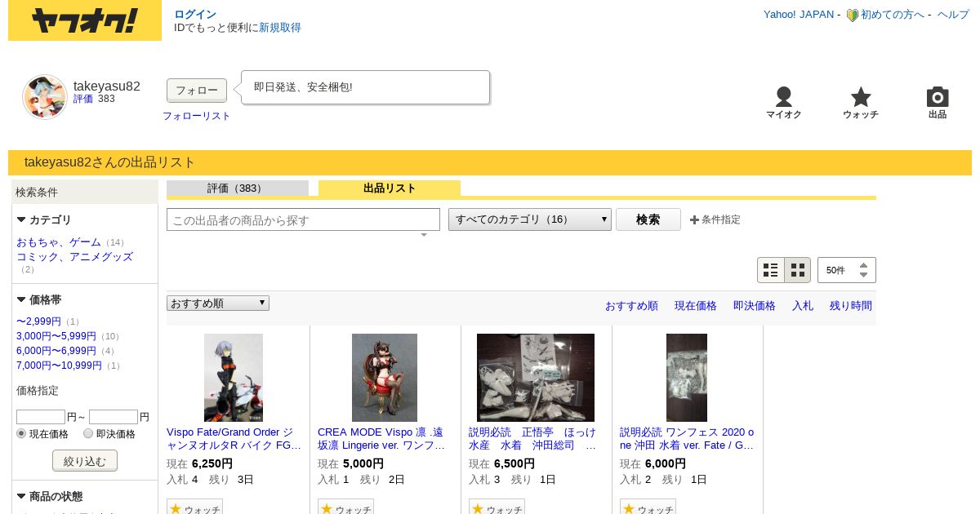980x514 pixels.
Task: Sort listings by 残り時間
Action: pos(851,306)
